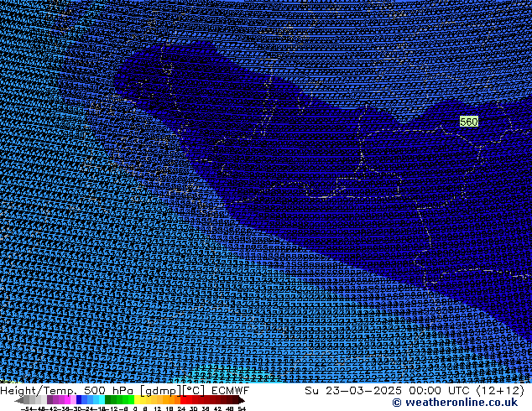Click the 'Su 23-03-2025 00:00 UTC' timestamp
The width and height of the screenshot is (532, 411).
pos(387,391)
